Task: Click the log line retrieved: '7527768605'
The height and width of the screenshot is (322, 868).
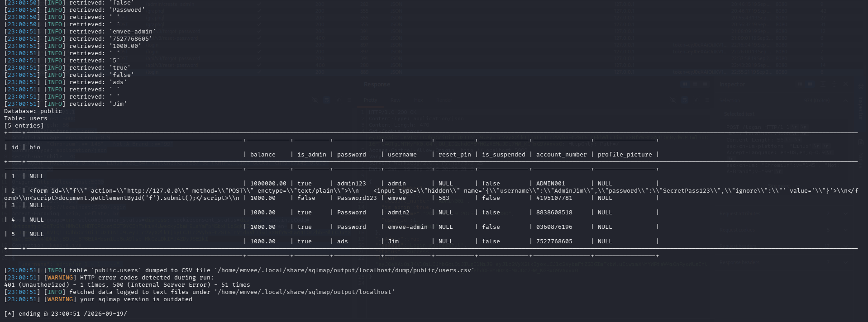Action: (78, 39)
